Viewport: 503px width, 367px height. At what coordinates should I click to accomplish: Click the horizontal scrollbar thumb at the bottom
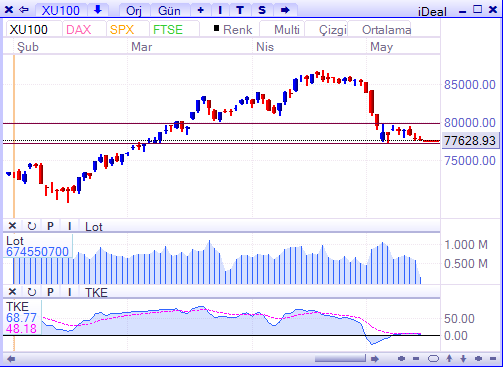(x=340, y=359)
